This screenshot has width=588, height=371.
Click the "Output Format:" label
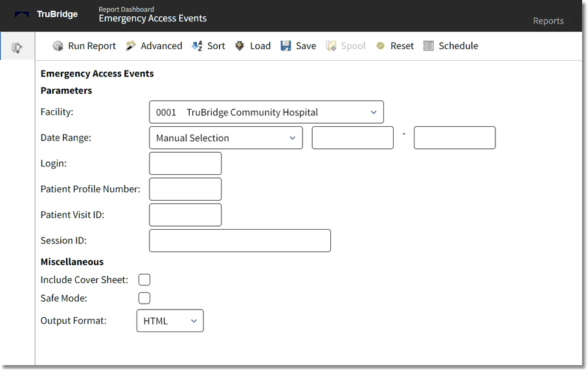[74, 320]
